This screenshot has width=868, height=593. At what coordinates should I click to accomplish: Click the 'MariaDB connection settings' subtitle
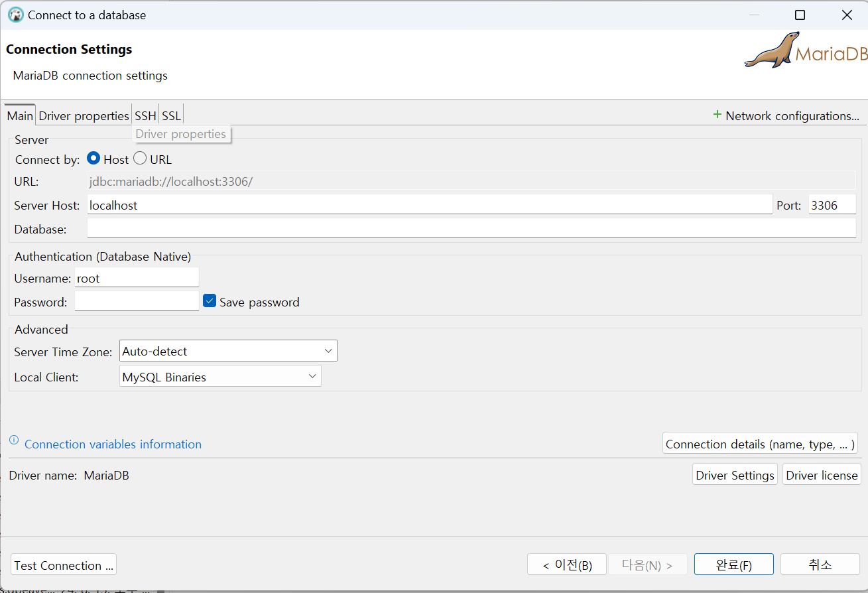pos(90,76)
